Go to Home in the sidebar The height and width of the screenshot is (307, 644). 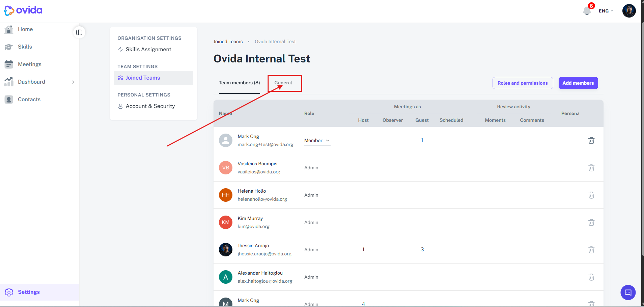pos(25,29)
